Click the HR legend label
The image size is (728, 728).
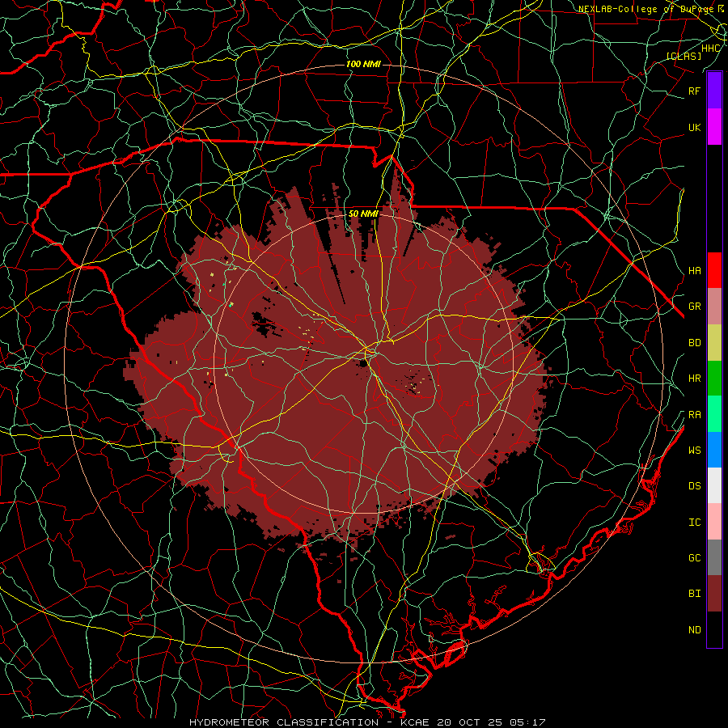(x=694, y=379)
